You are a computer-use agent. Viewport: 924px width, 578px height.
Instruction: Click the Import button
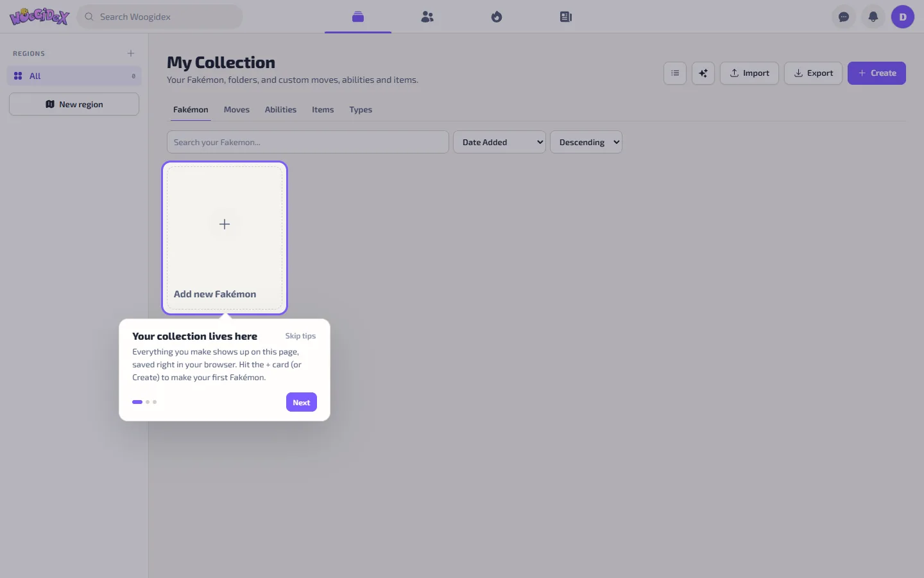(749, 73)
